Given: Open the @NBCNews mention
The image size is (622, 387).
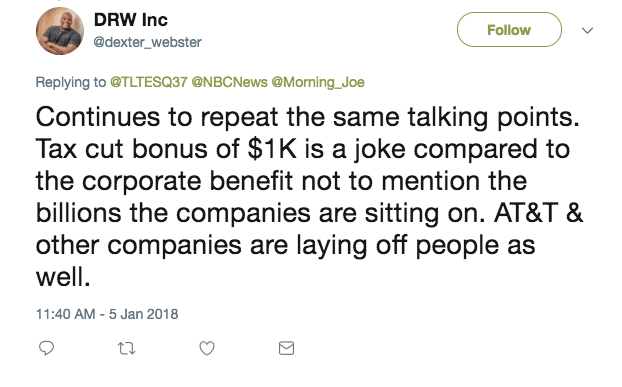Looking at the screenshot, I should [x=229, y=82].
